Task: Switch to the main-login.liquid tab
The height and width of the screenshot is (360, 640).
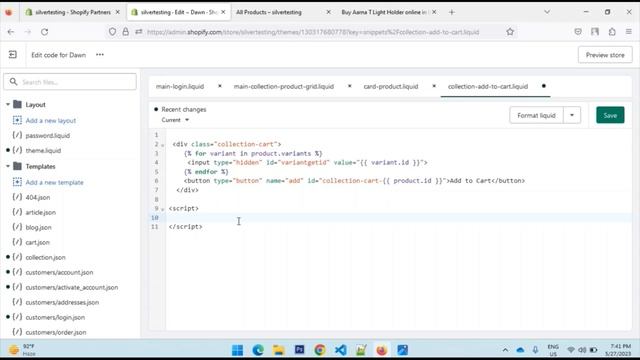Action: [180, 87]
